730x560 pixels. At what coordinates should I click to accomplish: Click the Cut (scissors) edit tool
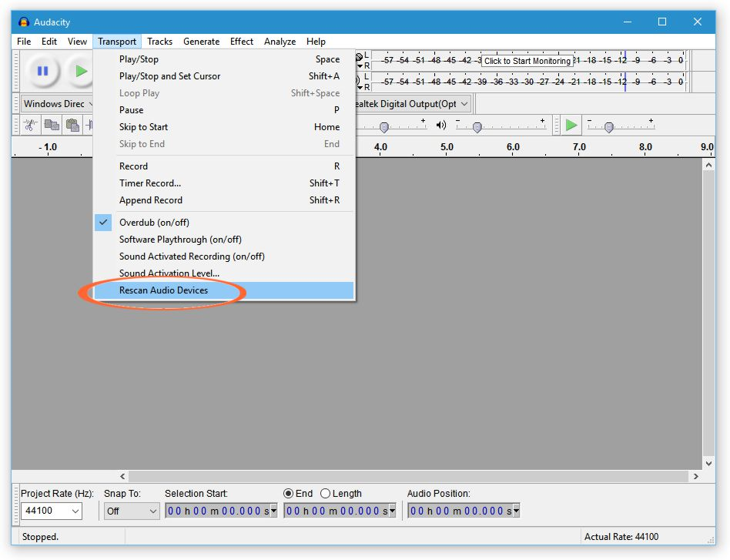(31, 125)
